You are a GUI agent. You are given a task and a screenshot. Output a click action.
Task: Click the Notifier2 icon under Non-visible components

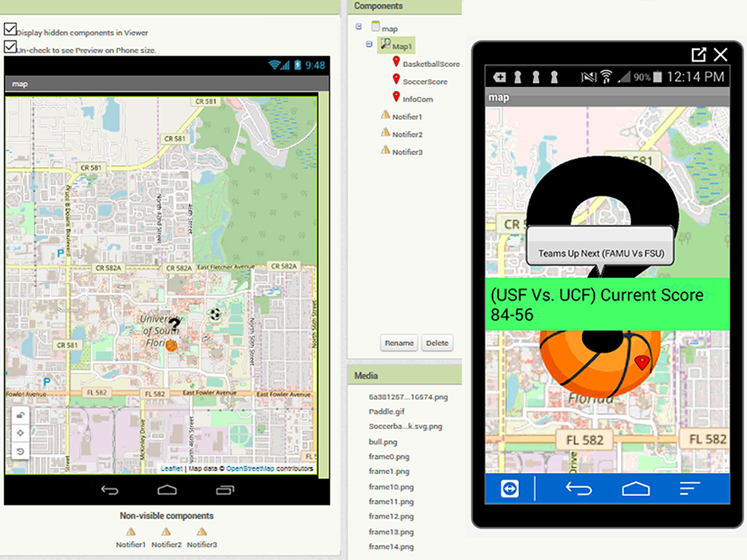pos(166,532)
